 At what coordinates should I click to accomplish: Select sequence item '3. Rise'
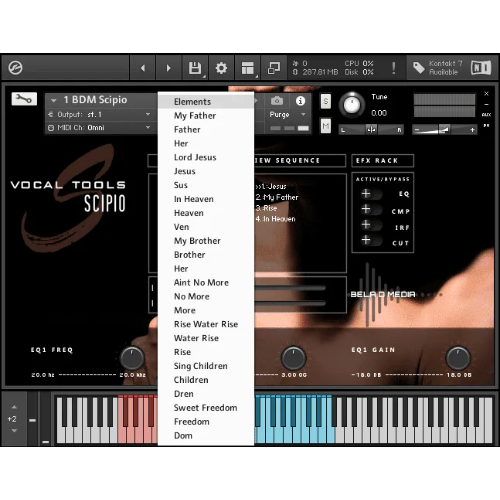(x=266, y=208)
